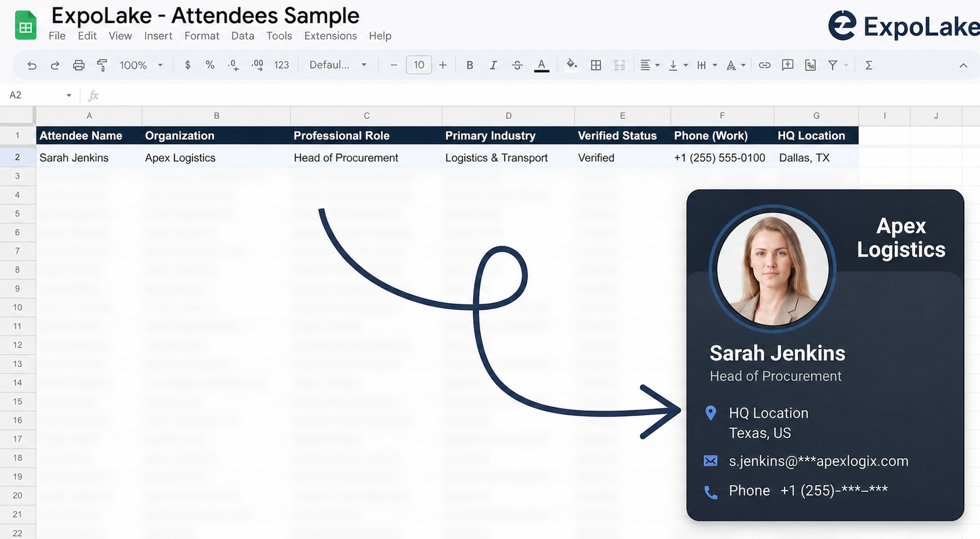Click the Apex Logistics cell in row 2
This screenshot has height=539, width=980.
point(216,157)
